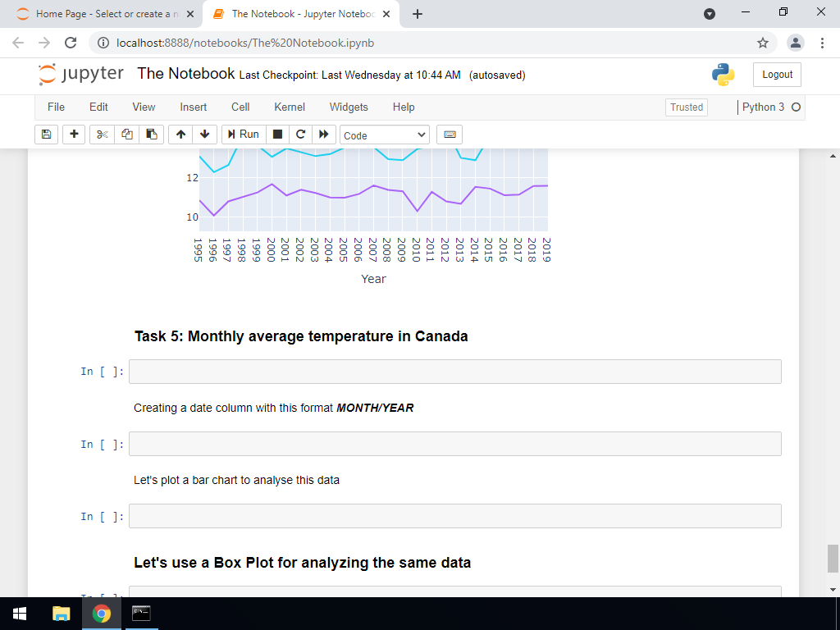840x630 pixels.
Task: Click the "Let's plot a bar chart" text
Action: click(237, 480)
